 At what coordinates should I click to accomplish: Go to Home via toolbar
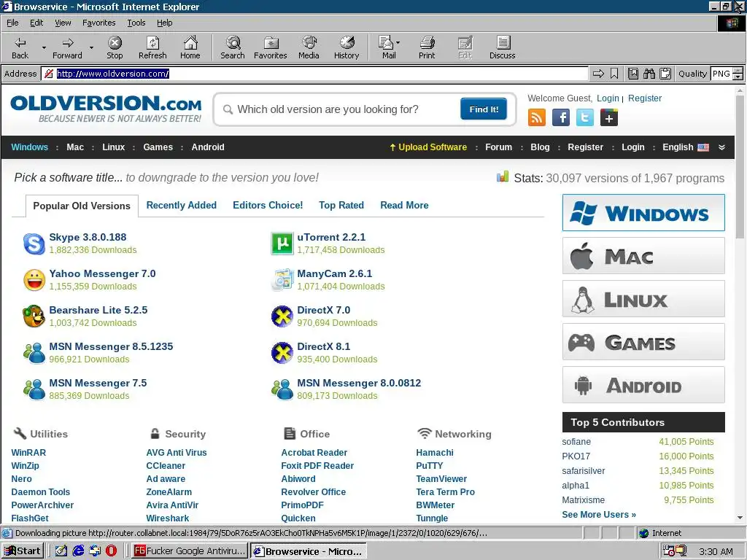coord(190,47)
